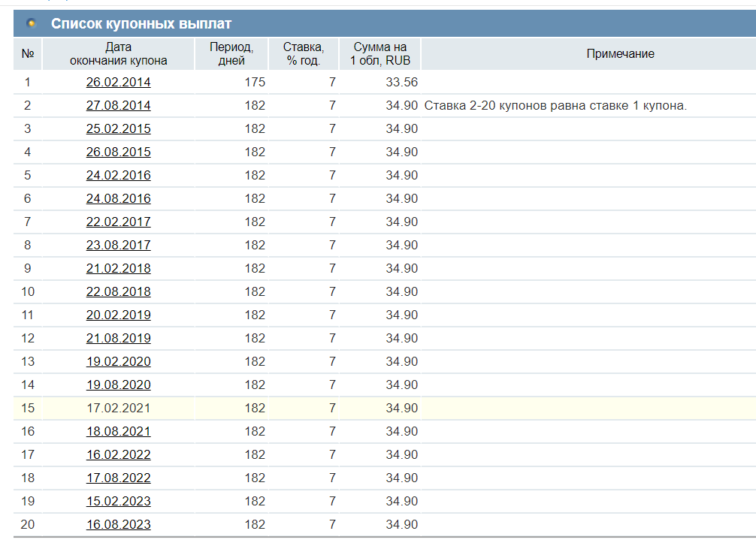Select the 34.90 amount in row 7
This screenshot has width=756, height=552.
(x=401, y=222)
